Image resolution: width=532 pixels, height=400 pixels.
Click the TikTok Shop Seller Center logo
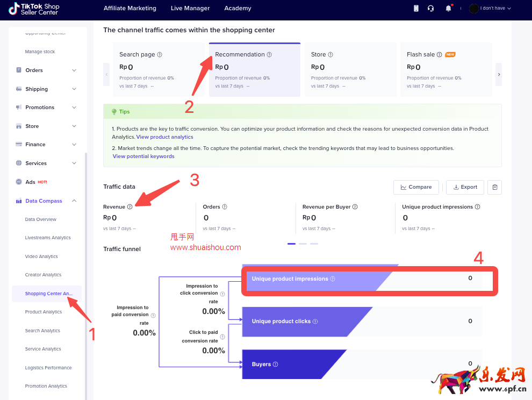click(x=34, y=9)
